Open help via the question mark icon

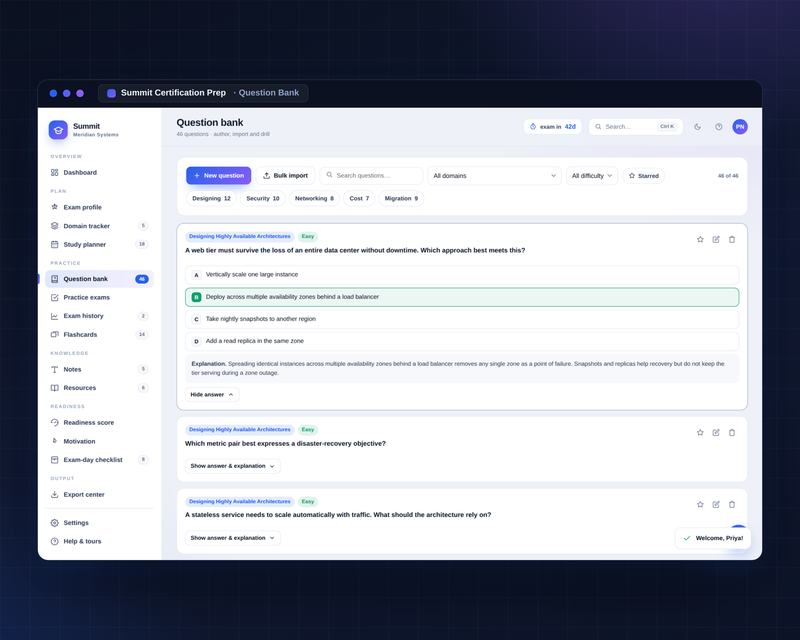[x=718, y=127]
